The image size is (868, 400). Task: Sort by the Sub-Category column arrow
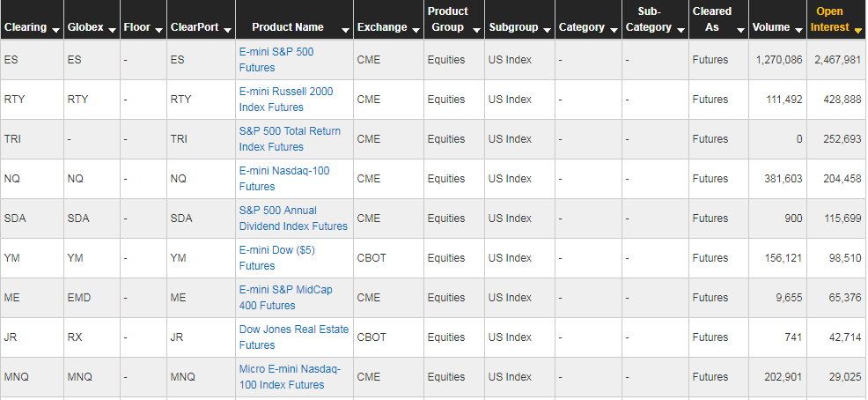[x=679, y=29]
